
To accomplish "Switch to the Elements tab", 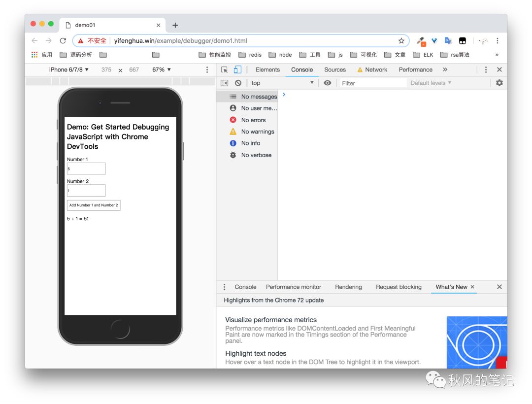I will 267,69.
